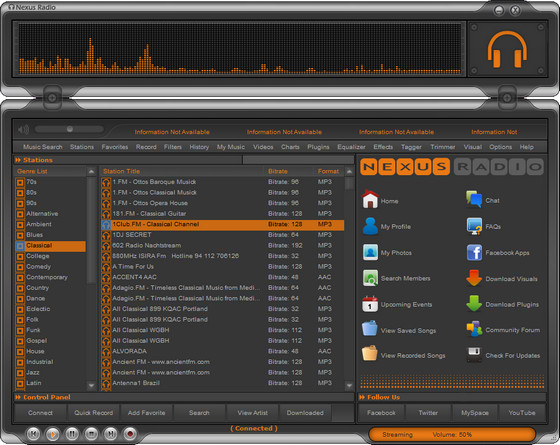Open the Upcoming Events calendar icon
Screen dimensions: 560x445
tap(370, 304)
